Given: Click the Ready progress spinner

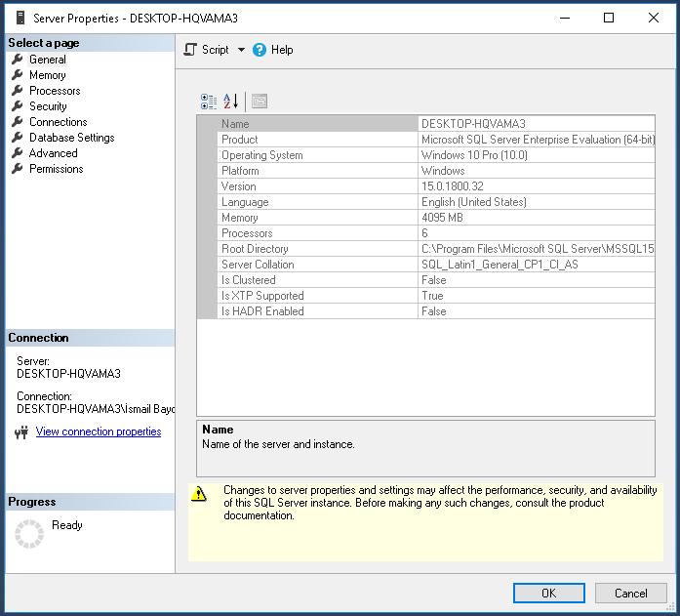Looking at the screenshot, I should [x=29, y=534].
